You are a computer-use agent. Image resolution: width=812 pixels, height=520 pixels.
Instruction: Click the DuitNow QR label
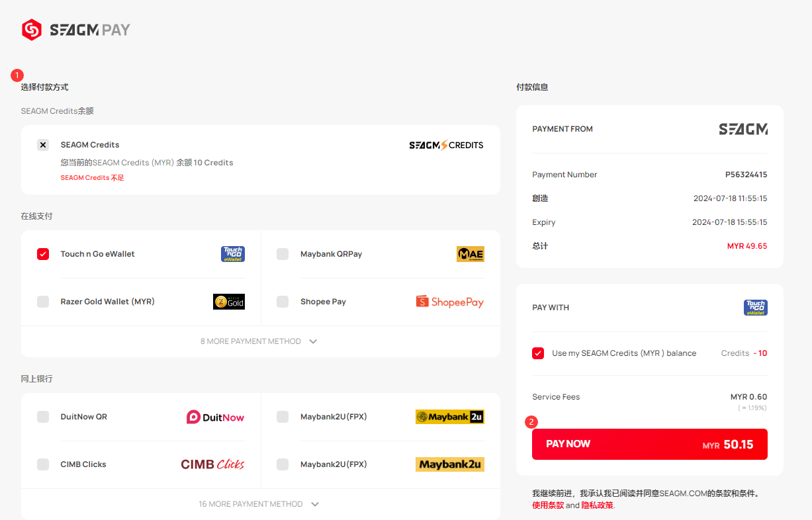tap(84, 417)
